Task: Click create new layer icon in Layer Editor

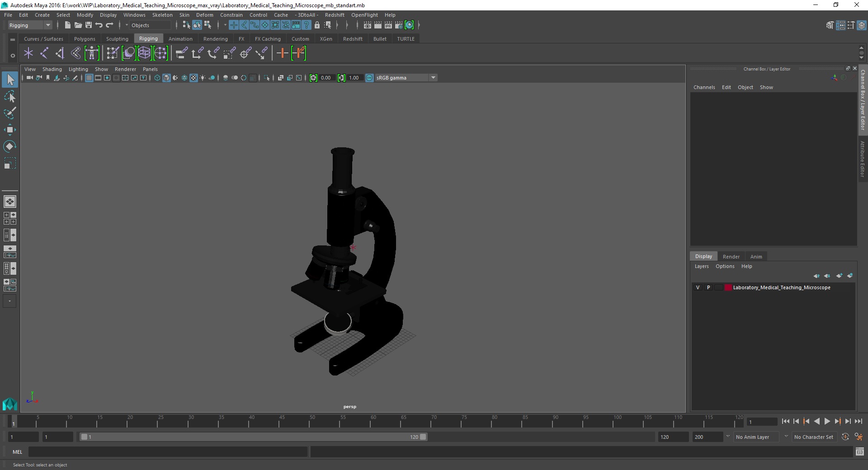Action: point(840,276)
